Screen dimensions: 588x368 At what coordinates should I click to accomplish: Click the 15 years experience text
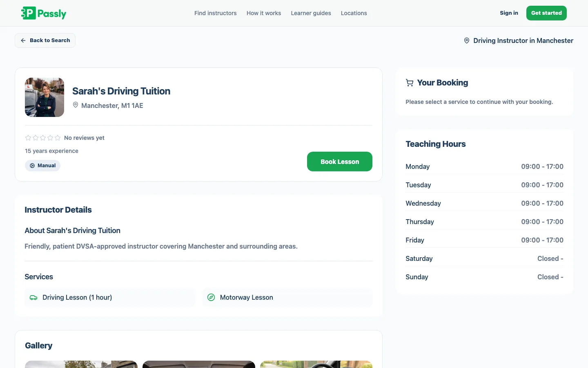pyautogui.click(x=51, y=151)
